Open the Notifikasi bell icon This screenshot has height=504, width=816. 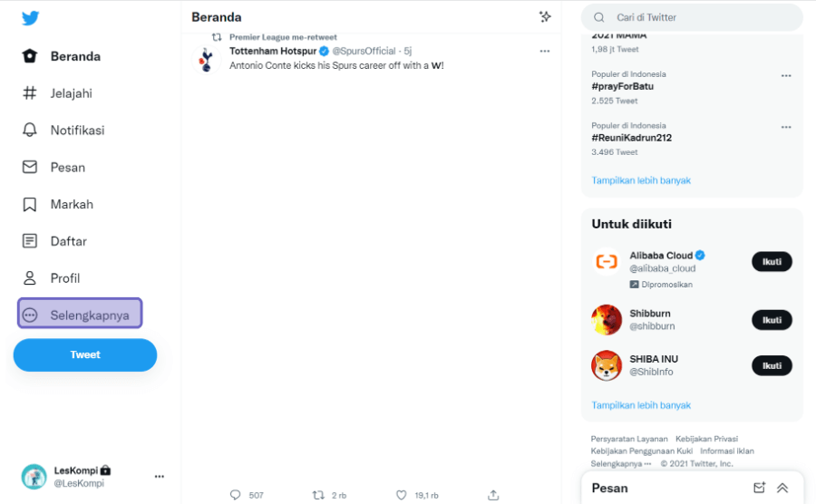click(30, 130)
